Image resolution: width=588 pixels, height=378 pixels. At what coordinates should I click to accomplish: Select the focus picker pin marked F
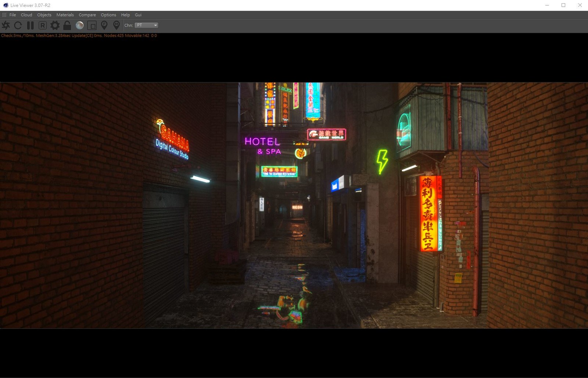pos(104,25)
